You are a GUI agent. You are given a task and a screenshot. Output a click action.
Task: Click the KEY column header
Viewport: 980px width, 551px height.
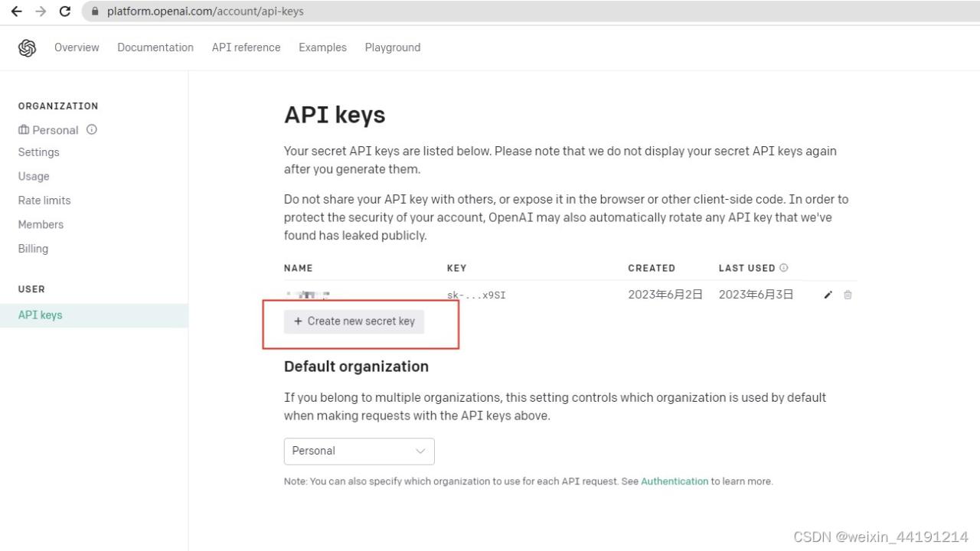[x=457, y=268]
